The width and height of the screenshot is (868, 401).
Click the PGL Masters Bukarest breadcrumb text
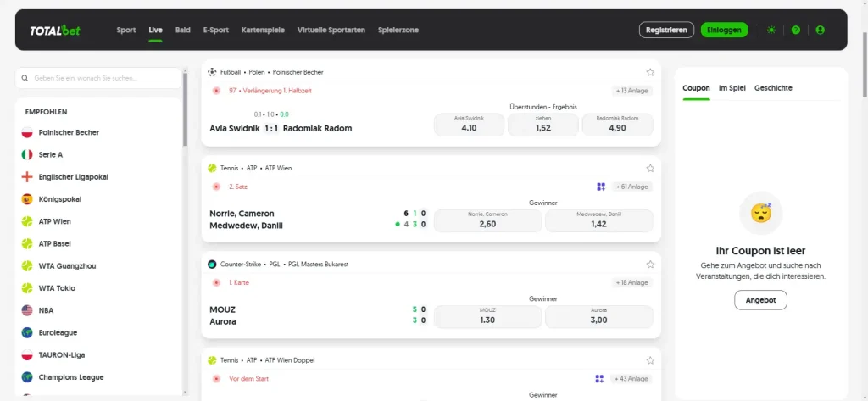point(319,265)
